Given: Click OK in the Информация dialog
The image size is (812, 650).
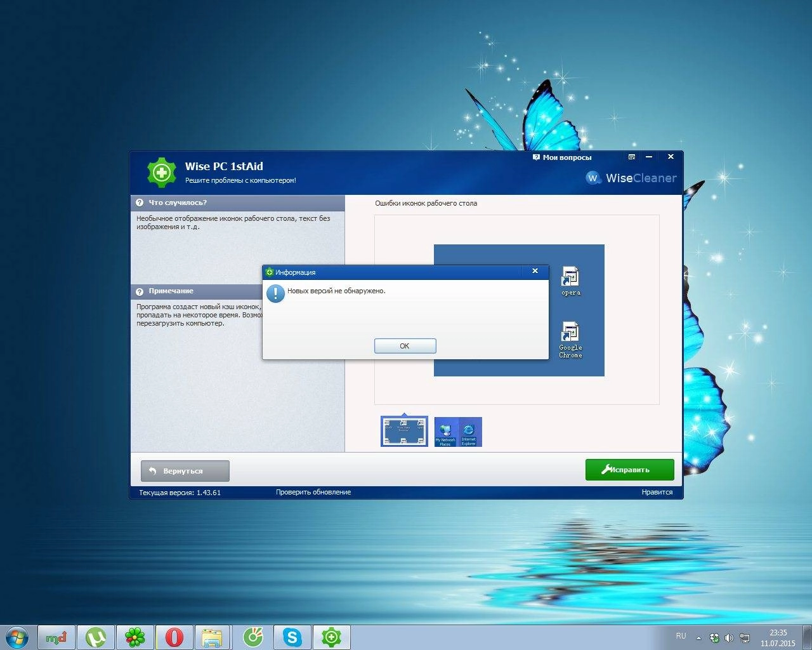Looking at the screenshot, I should [405, 346].
